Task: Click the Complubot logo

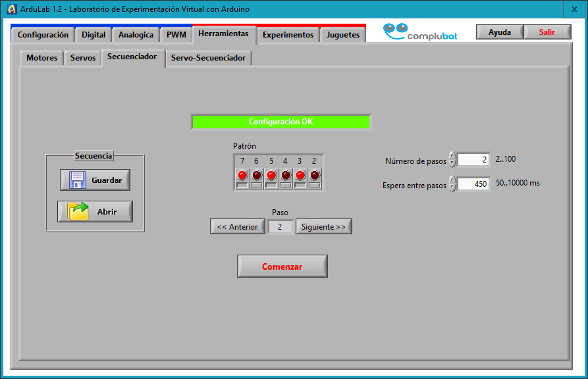Action: [420, 32]
